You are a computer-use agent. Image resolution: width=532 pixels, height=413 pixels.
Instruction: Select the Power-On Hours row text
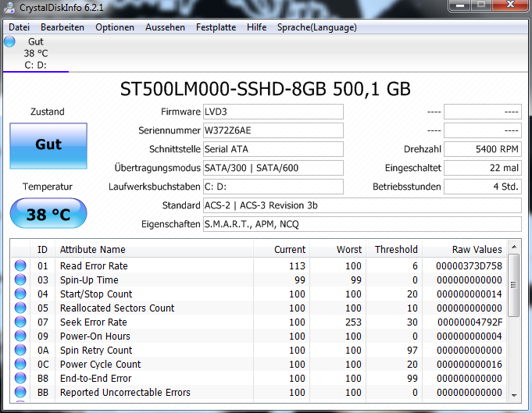click(x=95, y=336)
